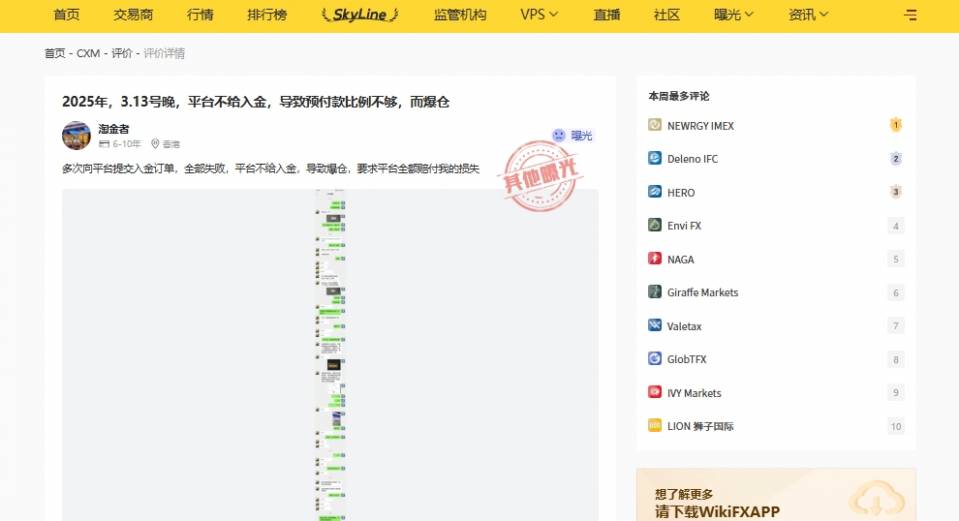Open the IVY Markets broker name link

694,393
